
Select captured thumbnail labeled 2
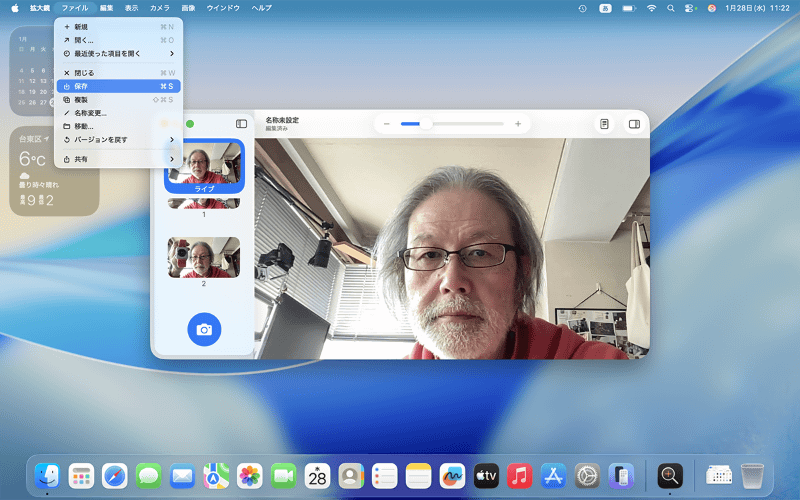coord(204,258)
